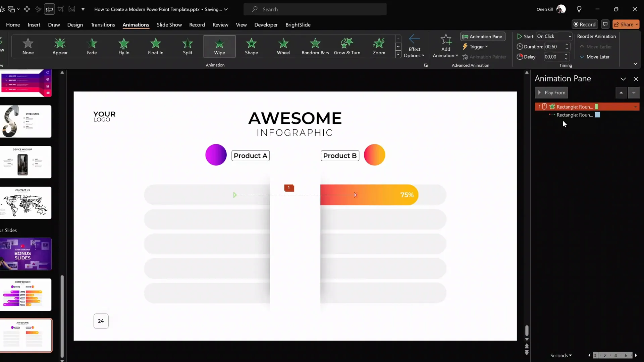This screenshot has height=362, width=644.
Task: Open Animation Pane options chevron
Action: (623, 79)
